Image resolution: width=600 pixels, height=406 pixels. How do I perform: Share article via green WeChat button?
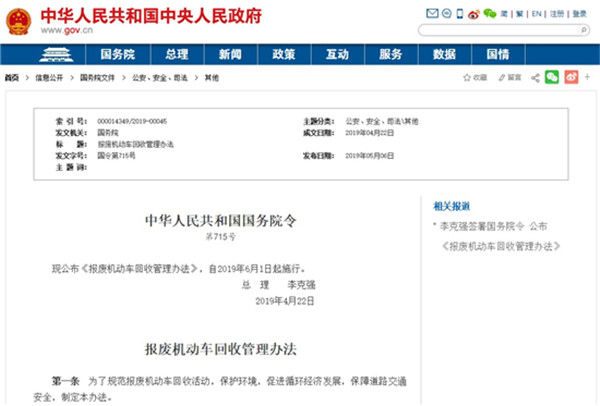tap(551, 76)
